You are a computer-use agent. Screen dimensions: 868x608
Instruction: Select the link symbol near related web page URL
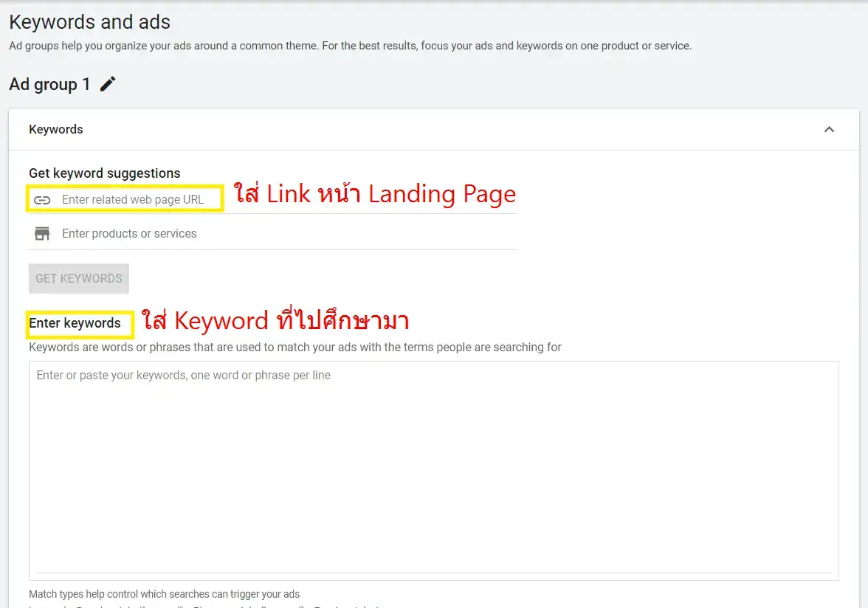pos(42,199)
